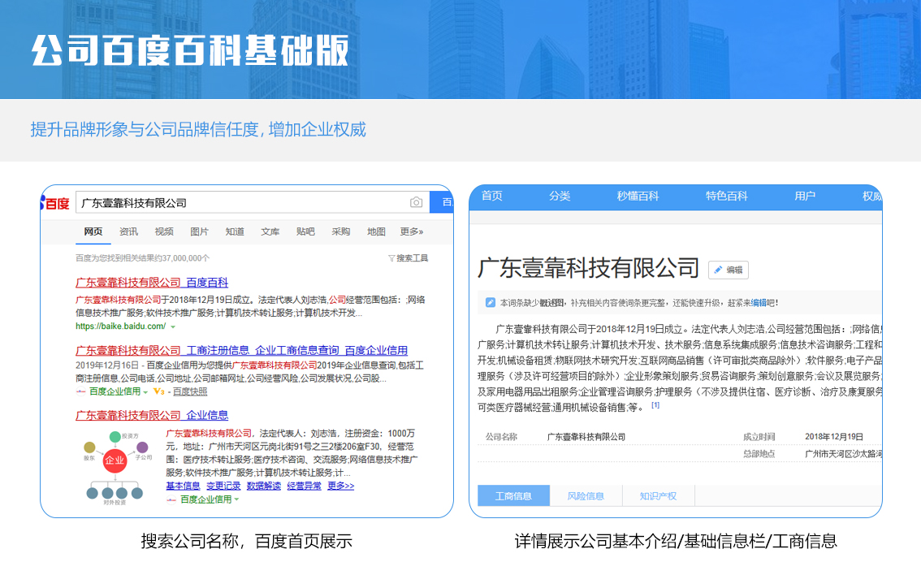Open the 工商注册信息 百度企业信用 result title
921x588 pixels.
point(241,350)
